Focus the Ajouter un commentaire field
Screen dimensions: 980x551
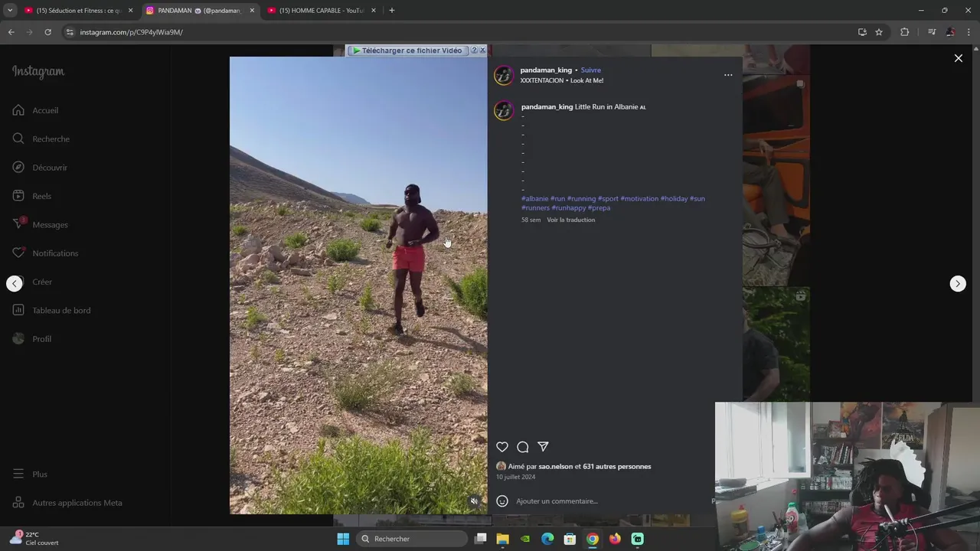tap(612, 501)
